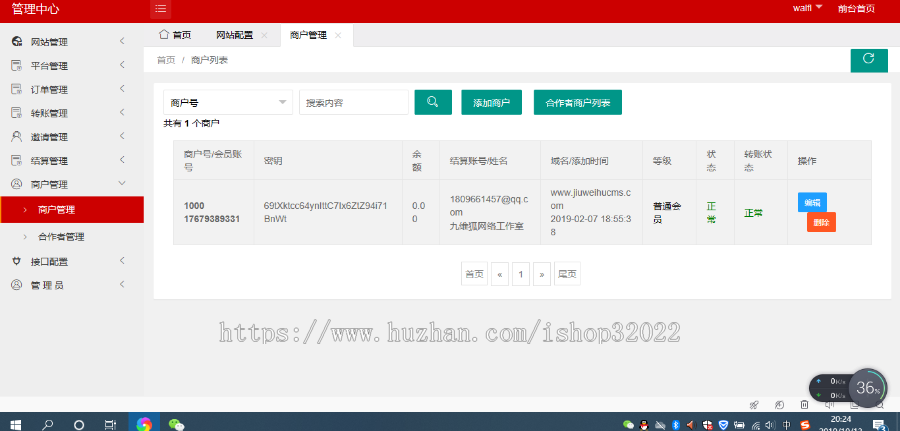Screen dimensions: 900x431
Task: Open Cortana circle in taskbar
Action: click(79, 425)
